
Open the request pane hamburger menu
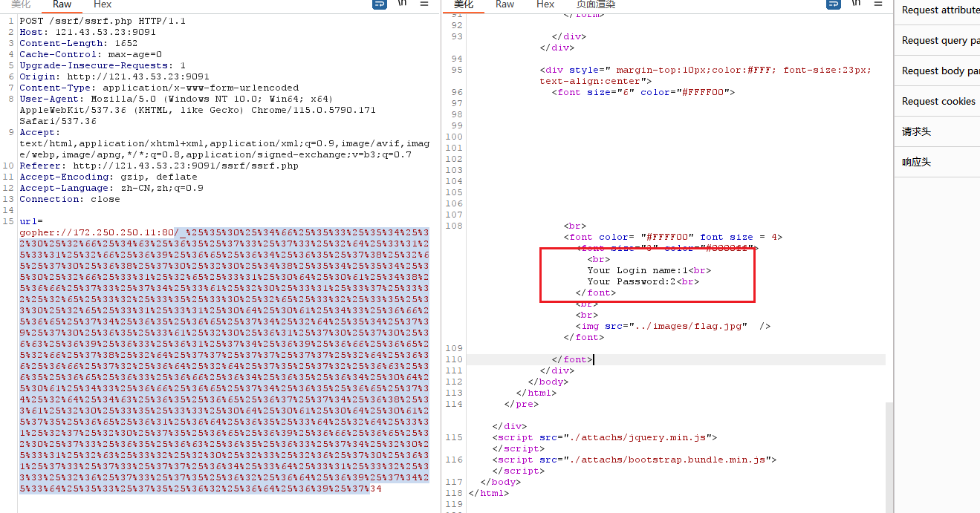[424, 4]
